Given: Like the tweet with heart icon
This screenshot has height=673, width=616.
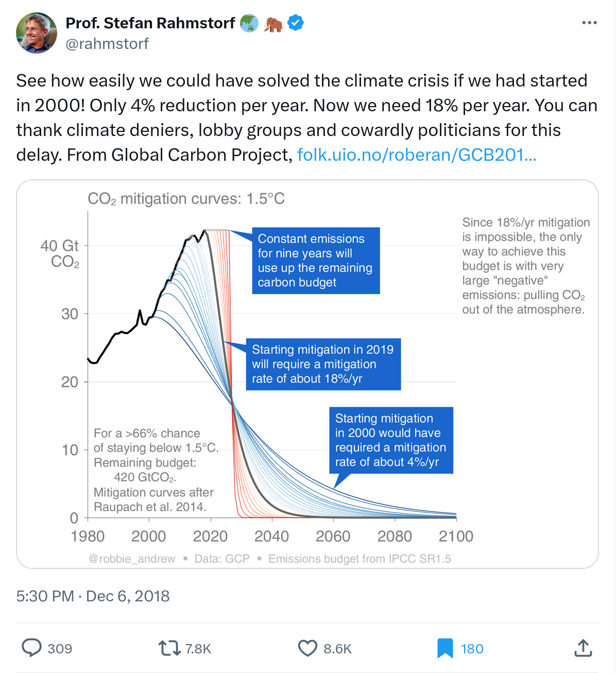Looking at the screenshot, I should tap(307, 648).
